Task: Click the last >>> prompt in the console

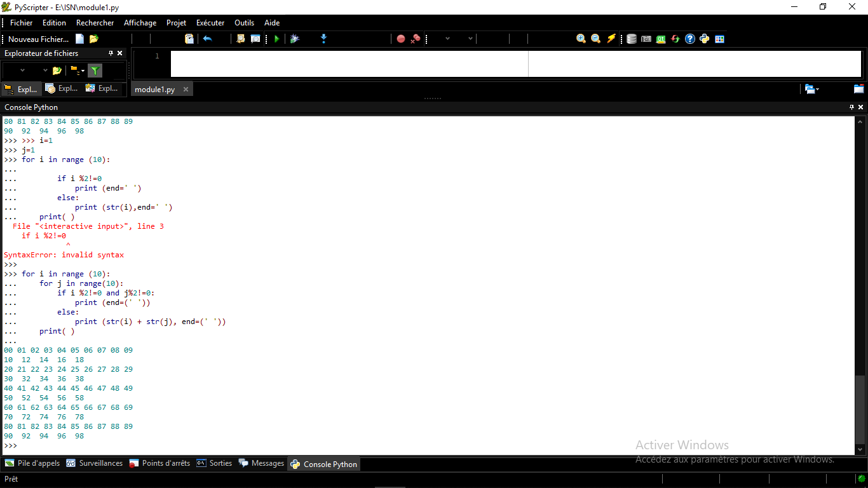Action: click(x=10, y=445)
